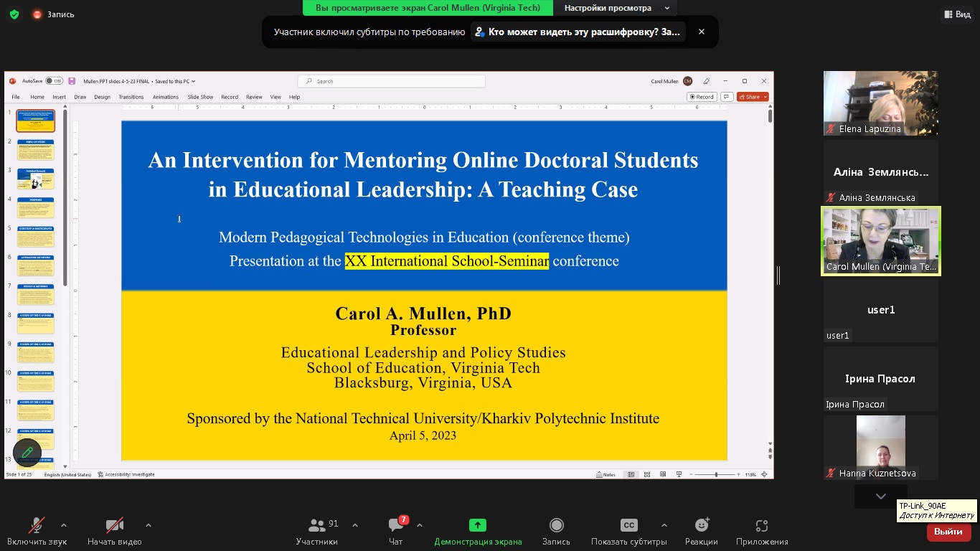Expand audio settings arrow beside microphone
The height and width of the screenshot is (551, 980).
[x=64, y=525]
